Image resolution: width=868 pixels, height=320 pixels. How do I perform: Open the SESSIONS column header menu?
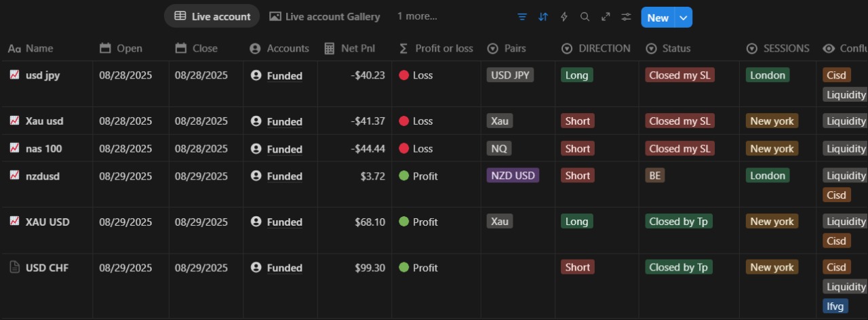(x=778, y=48)
